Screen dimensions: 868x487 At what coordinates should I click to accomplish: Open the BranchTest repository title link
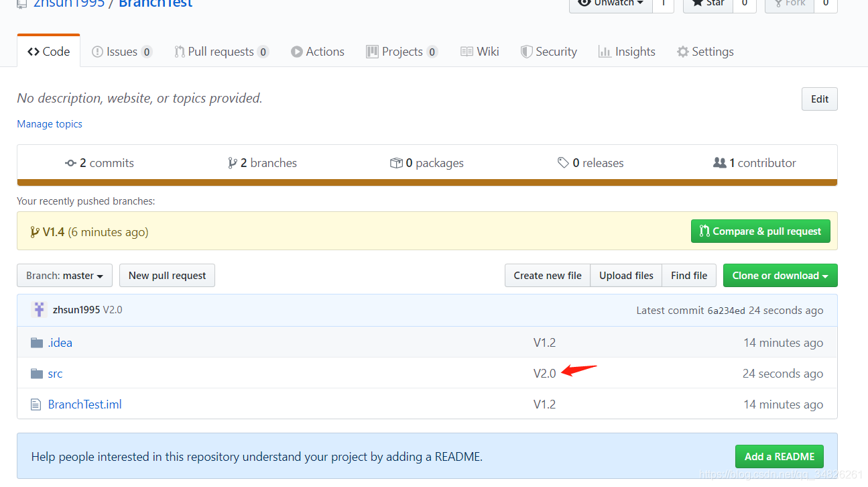click(x=156, y=4)
